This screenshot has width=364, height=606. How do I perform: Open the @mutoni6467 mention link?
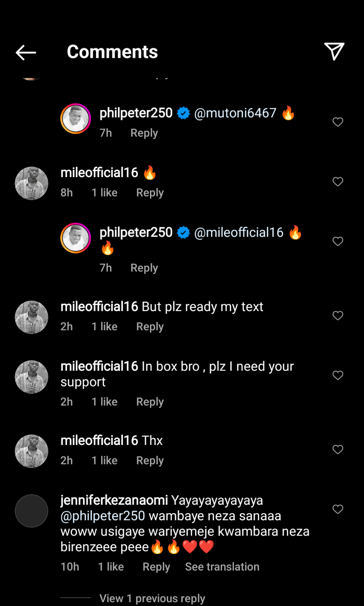pos(235,113)
